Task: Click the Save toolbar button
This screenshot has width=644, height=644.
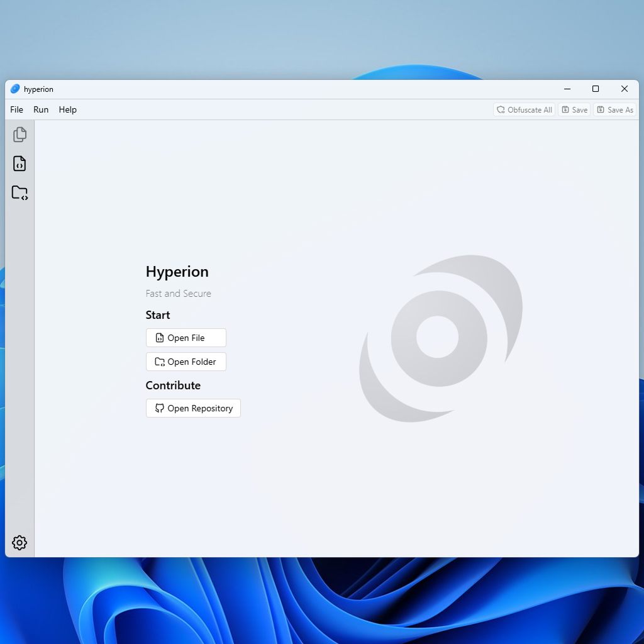Action: 574,110
